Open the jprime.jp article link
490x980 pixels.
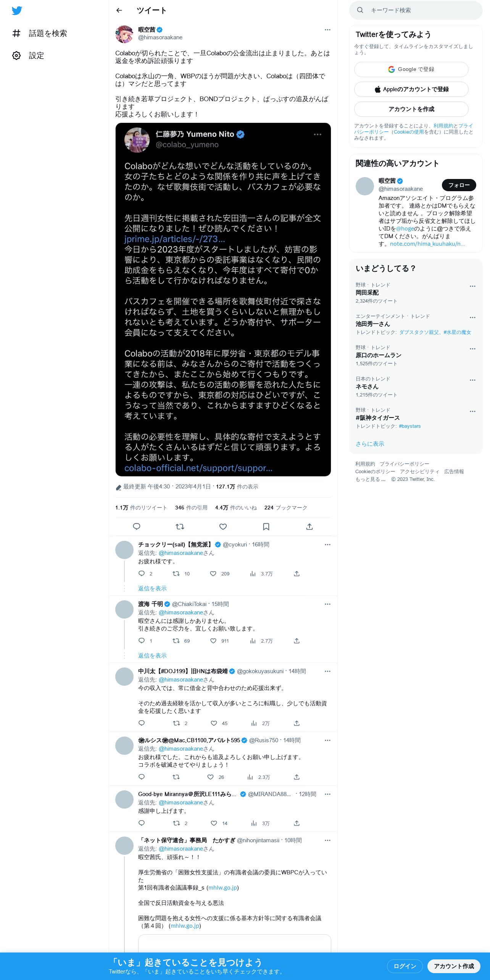click(x=175, y=239)
